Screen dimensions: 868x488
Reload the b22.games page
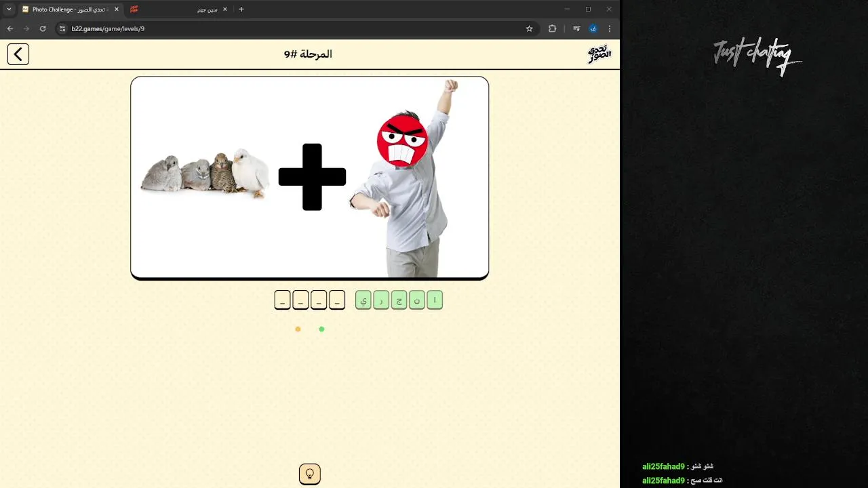pos(43,28)
